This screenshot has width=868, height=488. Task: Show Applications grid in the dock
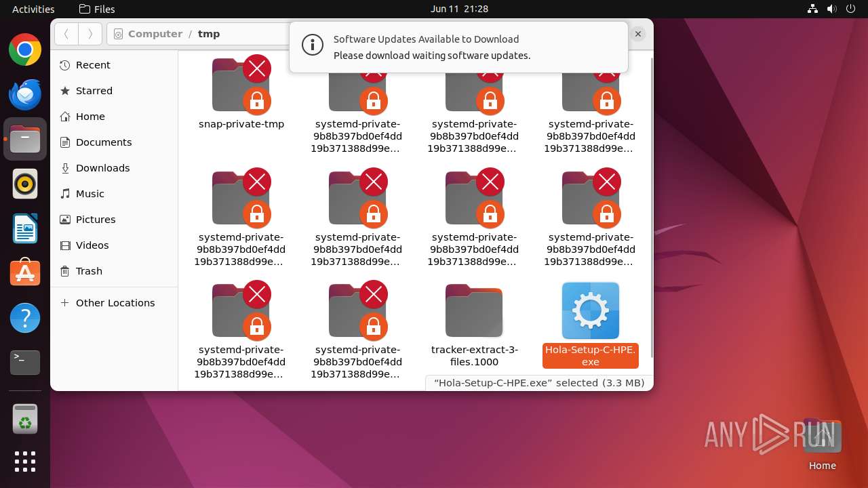coord(25,462)
